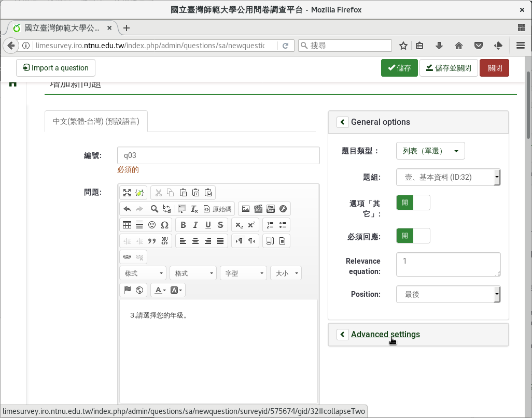
Task: Click the Relevance equation text box
Action: pyautogui.click(x=448, y=265)
